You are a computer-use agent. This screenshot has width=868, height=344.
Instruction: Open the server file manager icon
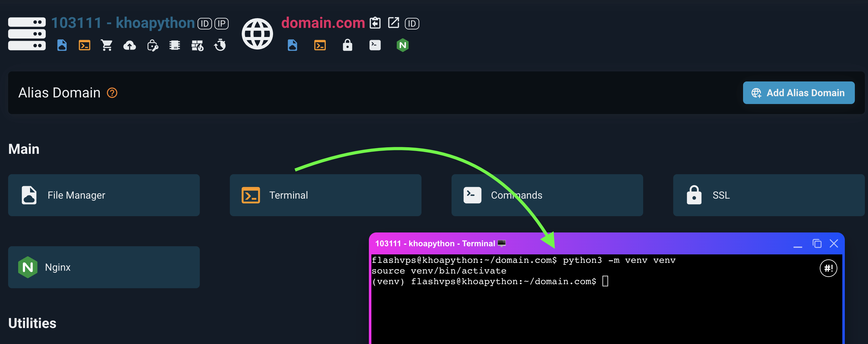tap(62, 45)
